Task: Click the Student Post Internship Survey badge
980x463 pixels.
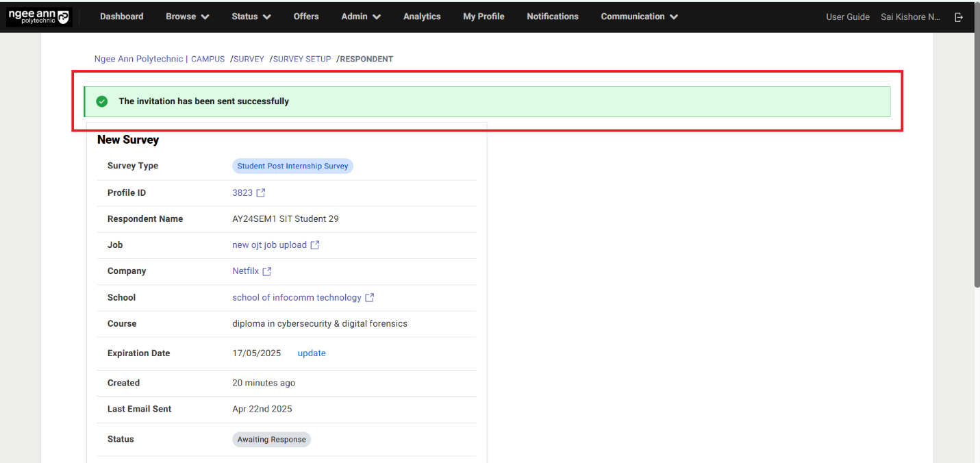Action: pos(292,166)
